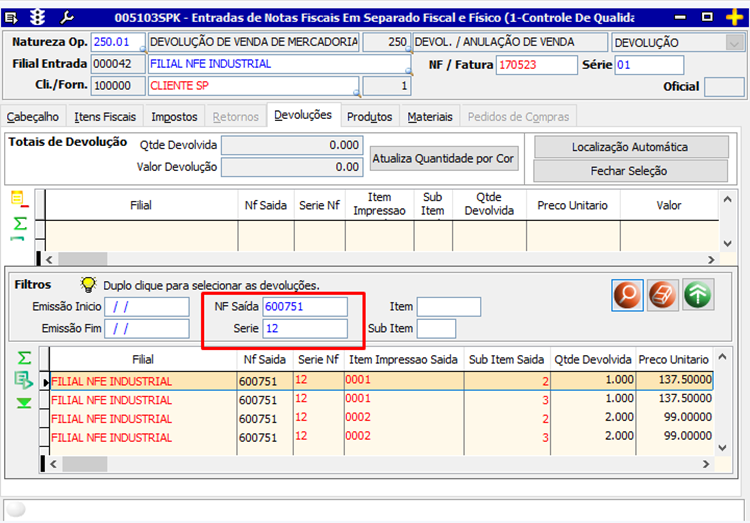Select the Impostos tab
750x523 pixels.
click(x=173, y=117)
